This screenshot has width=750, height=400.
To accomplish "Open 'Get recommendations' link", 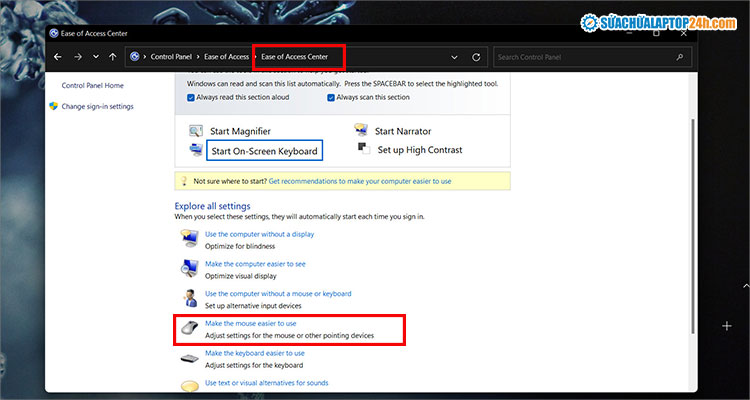I will tap(359, 181).
